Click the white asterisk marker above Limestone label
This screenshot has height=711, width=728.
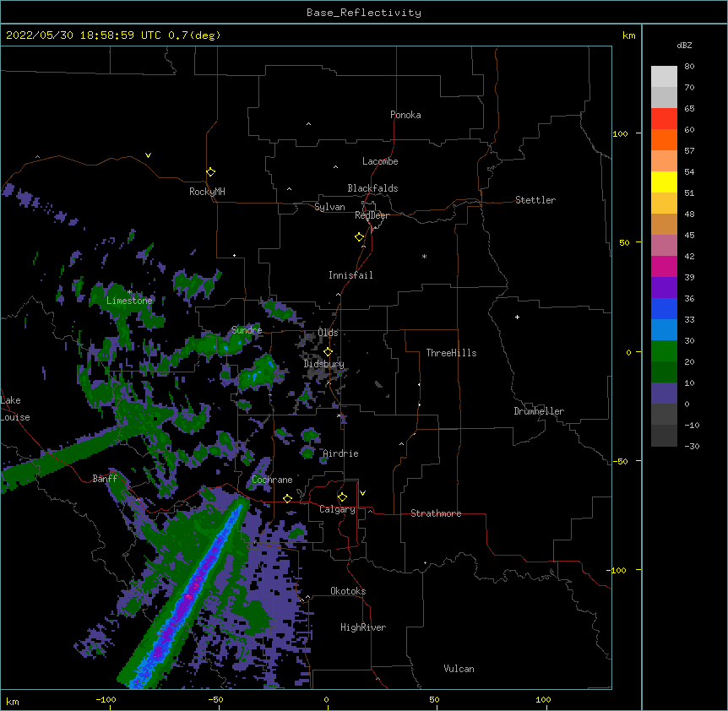[x=129, y=292]
